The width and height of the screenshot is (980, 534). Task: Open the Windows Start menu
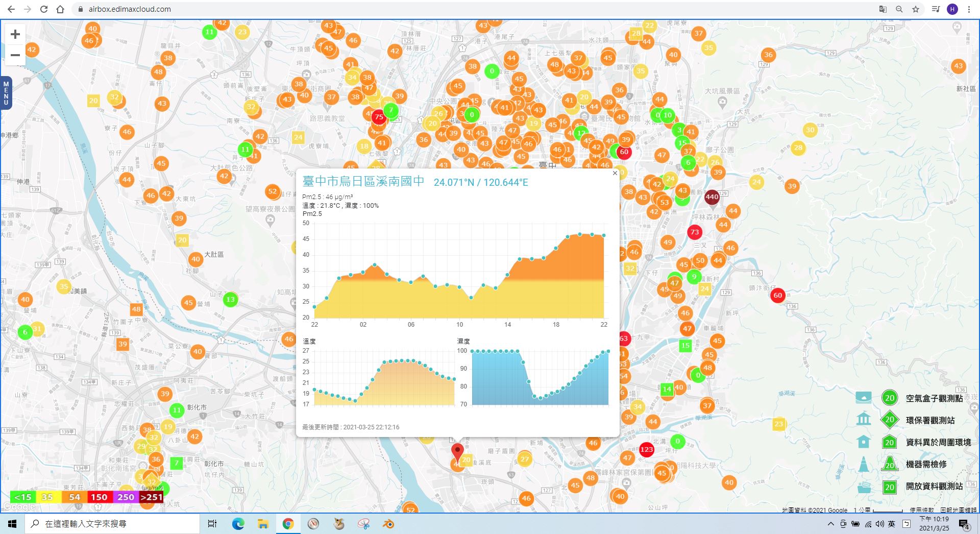12,524
